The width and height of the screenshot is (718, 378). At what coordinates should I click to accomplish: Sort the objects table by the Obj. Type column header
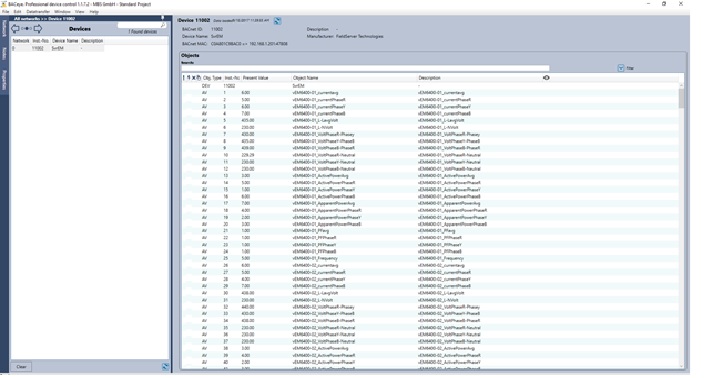point(212,78)
